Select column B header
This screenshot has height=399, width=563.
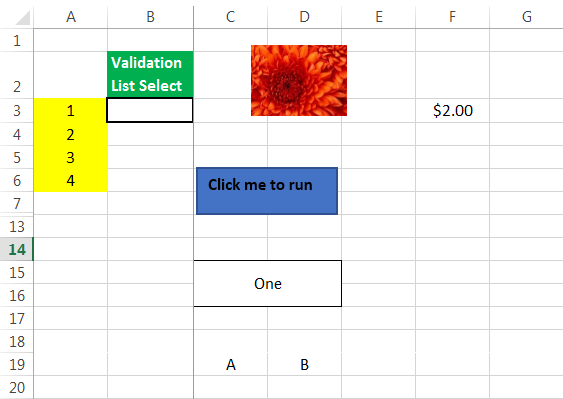click(x=150, y=17)
